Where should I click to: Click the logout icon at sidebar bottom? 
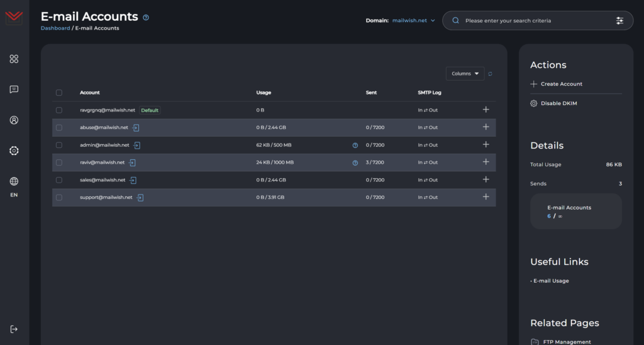point(14,329)
